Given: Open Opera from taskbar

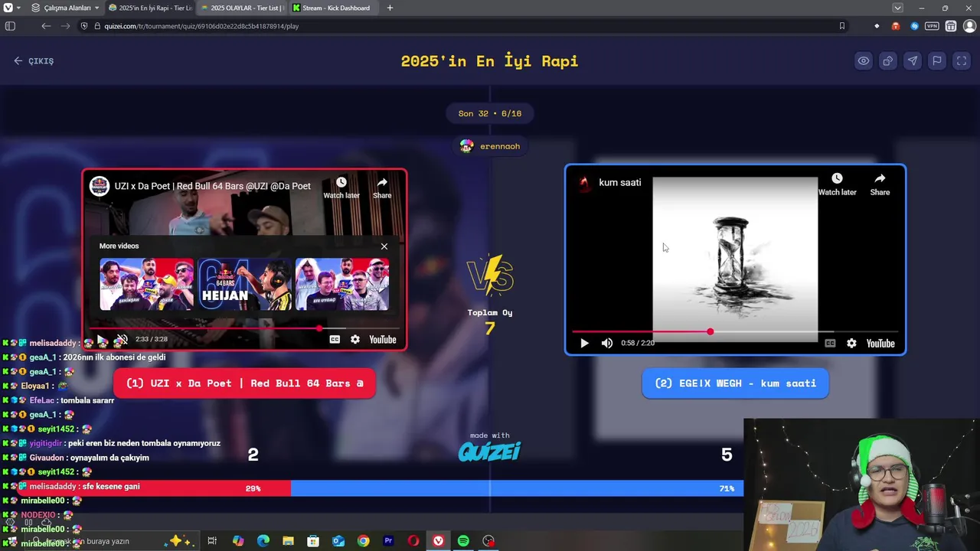Looking at the screenshot, I should (413, 541).
